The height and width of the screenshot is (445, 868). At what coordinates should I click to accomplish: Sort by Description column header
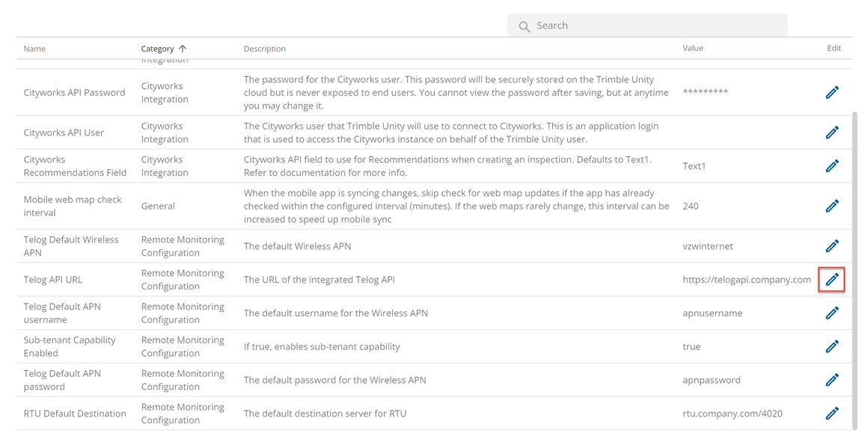coord(265,49)
